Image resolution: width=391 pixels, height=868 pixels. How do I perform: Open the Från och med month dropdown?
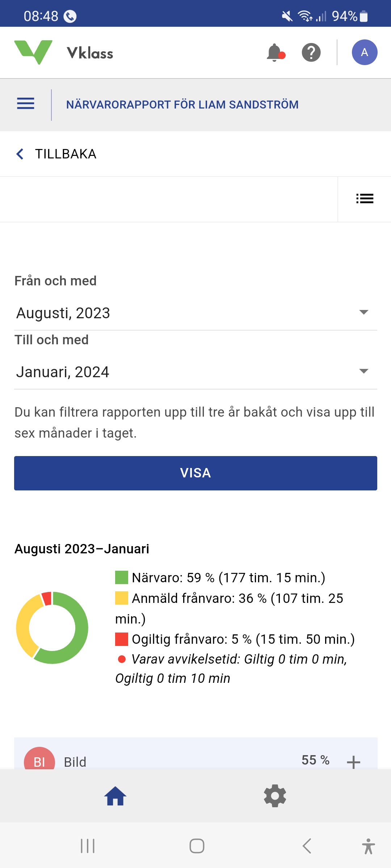click(195, 313)
